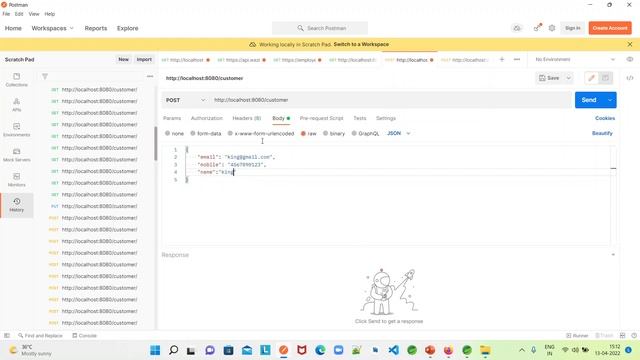
Task: Open the Mock Servers sidebar panel
Action: 16,155
